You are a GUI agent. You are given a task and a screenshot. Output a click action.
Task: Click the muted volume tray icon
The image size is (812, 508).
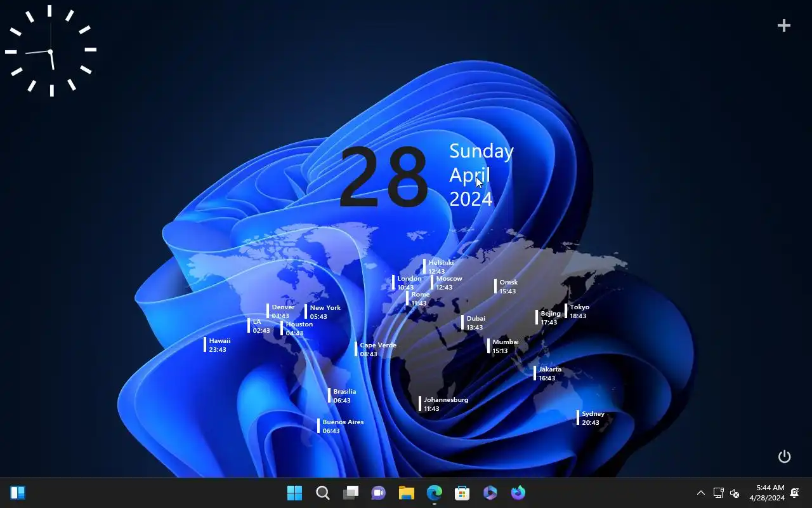click(x=735, y=493)
